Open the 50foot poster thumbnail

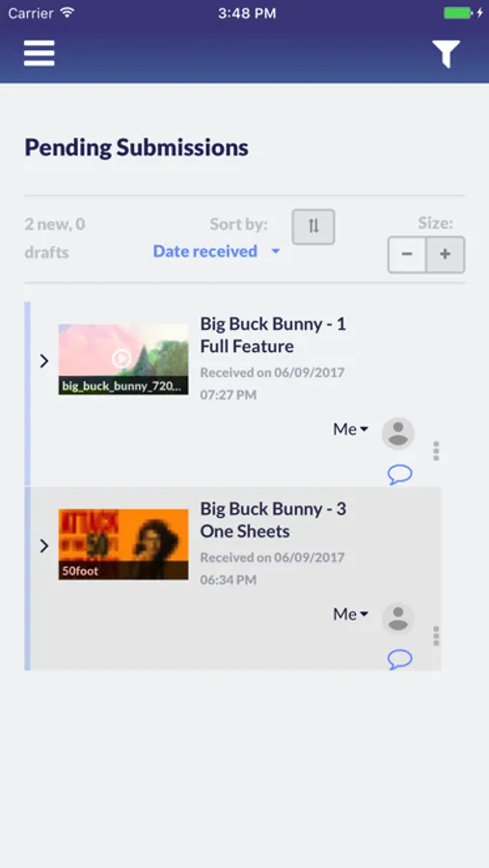[x=123, y=544]
